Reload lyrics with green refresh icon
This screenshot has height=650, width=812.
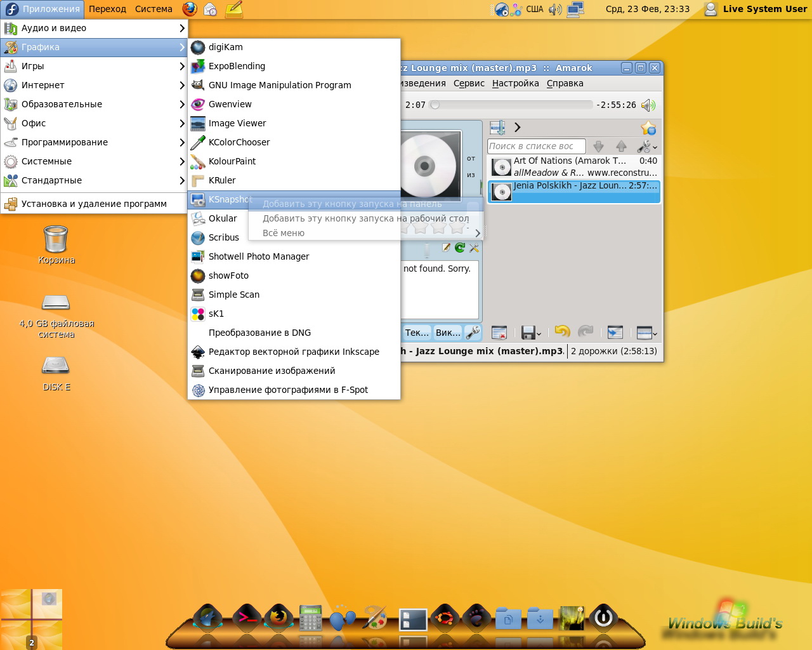tap(460, 248)
